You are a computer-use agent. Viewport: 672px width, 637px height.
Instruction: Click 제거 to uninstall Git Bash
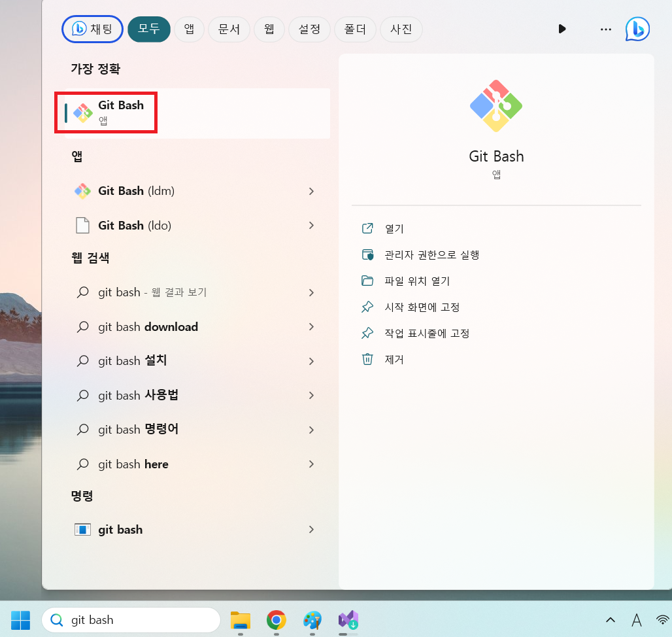coord(394,360)
